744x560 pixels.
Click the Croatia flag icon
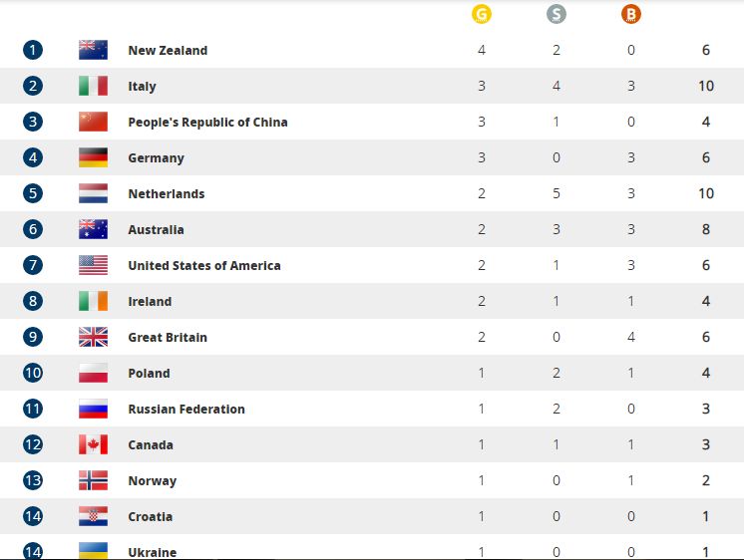(x=93, y=516)
